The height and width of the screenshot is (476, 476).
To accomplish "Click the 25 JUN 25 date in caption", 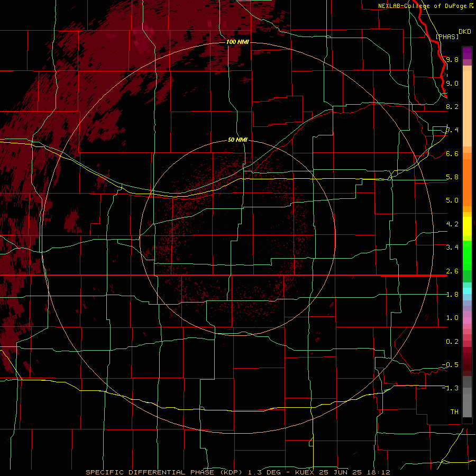I will point(340,472).
